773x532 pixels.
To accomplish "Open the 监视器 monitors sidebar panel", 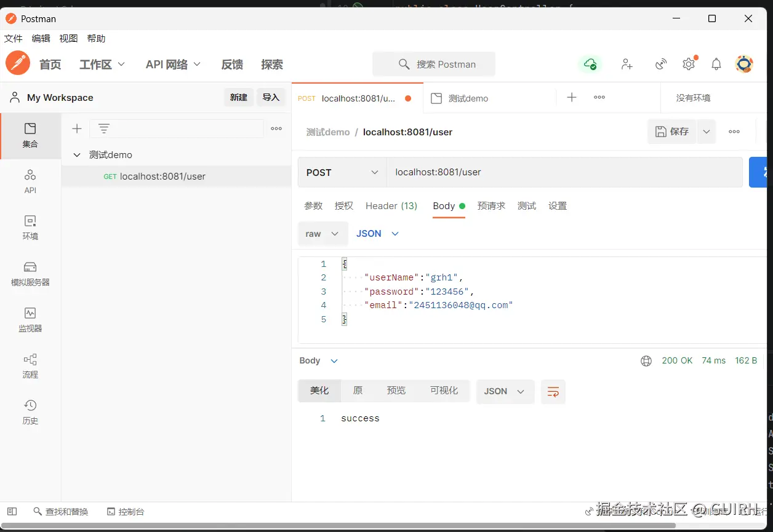I will pyautogui.click(x=30, y=320).
